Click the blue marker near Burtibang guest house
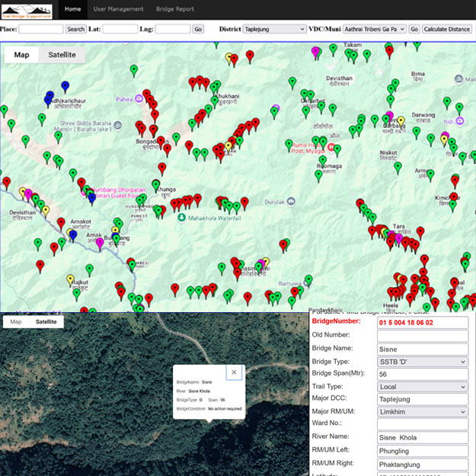Image resolution: width=476 pixels, height=476 pixels. click(92, 199)
